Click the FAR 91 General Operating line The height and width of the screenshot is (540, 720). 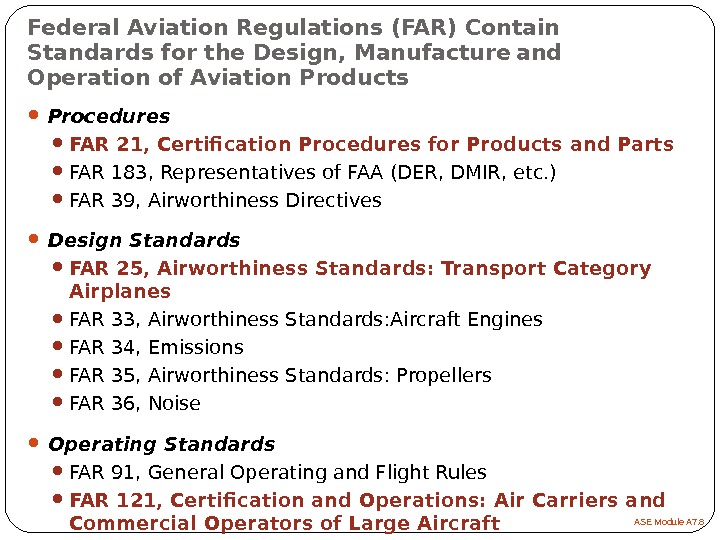click(278, 472)
